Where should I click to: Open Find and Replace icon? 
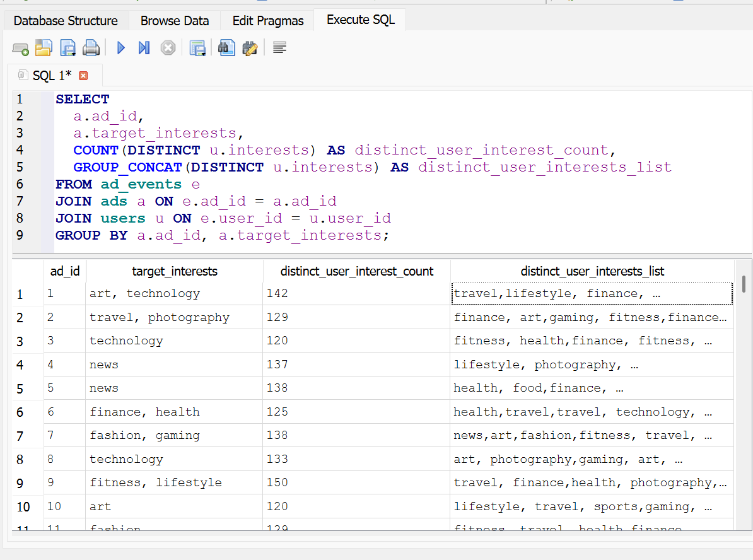250,48
